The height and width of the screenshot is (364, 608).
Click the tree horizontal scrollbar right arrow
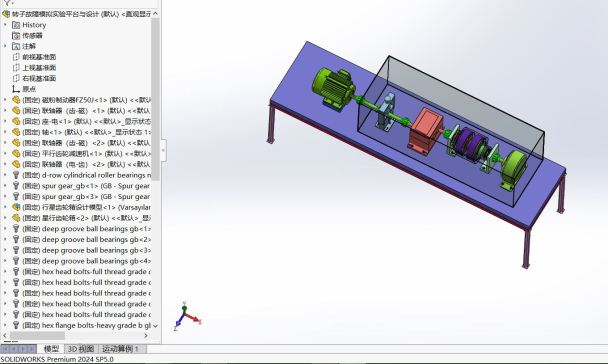(146, 335)
